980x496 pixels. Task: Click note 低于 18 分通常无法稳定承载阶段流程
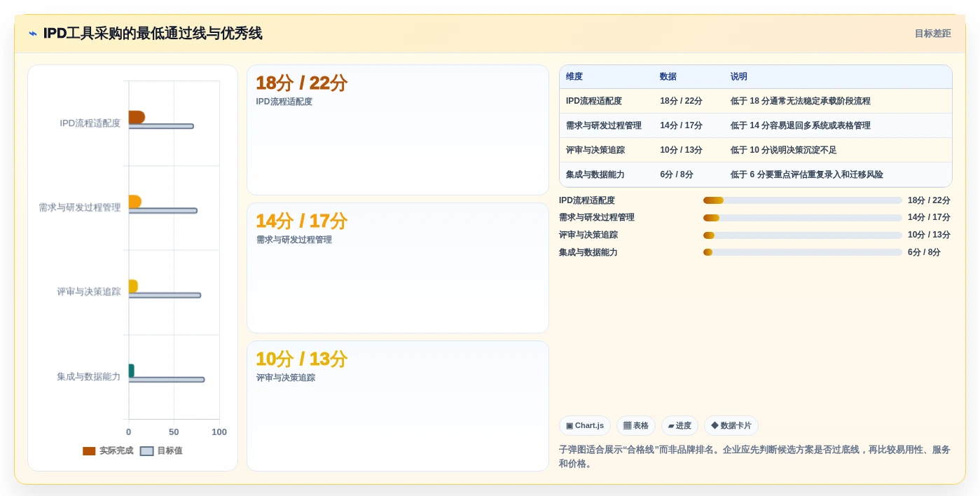tap(801, 101)
